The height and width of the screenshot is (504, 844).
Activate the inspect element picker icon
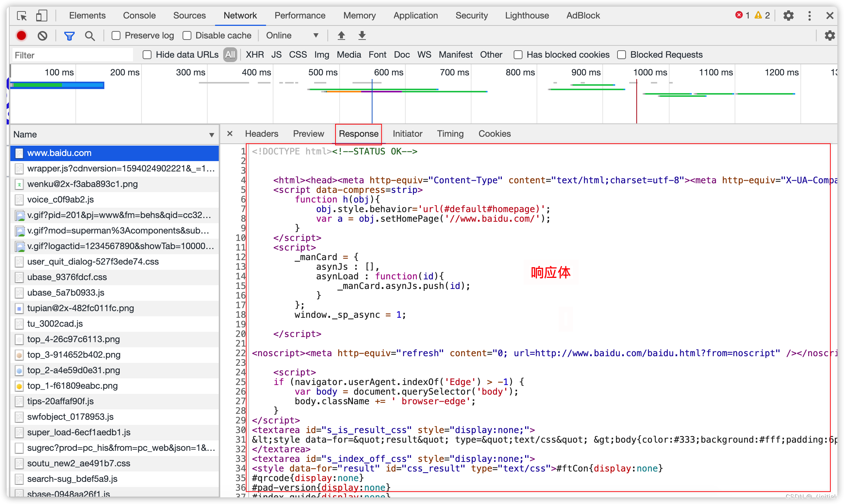click(x=22, y=16)
